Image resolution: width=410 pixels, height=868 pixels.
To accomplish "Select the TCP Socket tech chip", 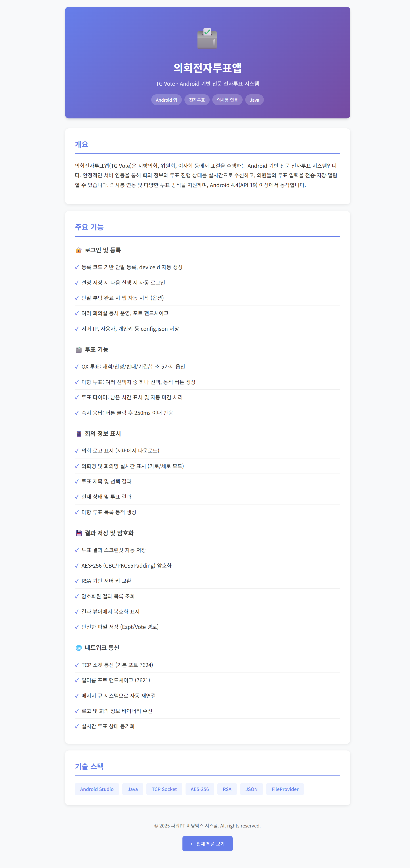I will [164, 789].
